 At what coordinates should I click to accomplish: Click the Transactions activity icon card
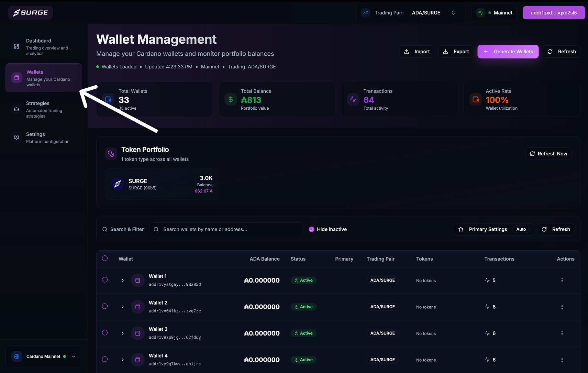[353, 100]
